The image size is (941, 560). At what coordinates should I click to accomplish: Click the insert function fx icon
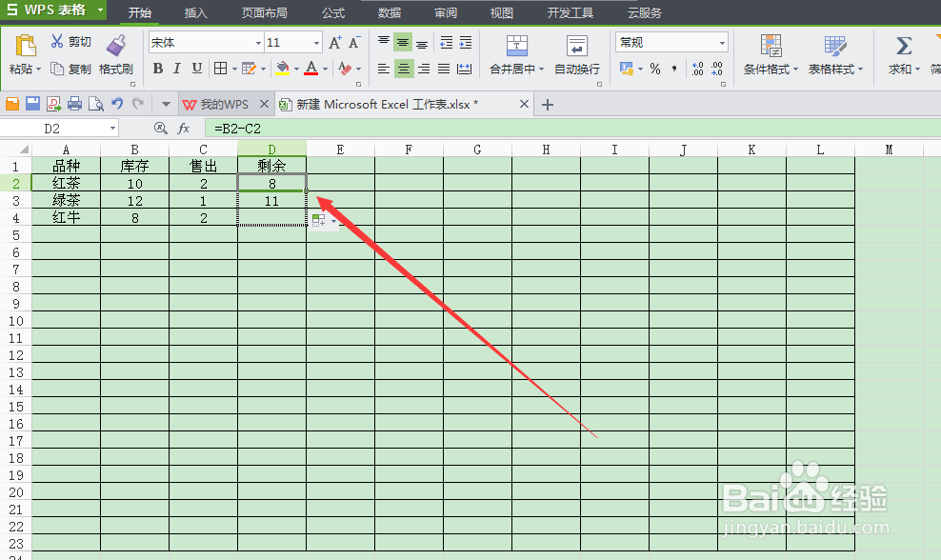pyautogui.click(x=184, y=129)
